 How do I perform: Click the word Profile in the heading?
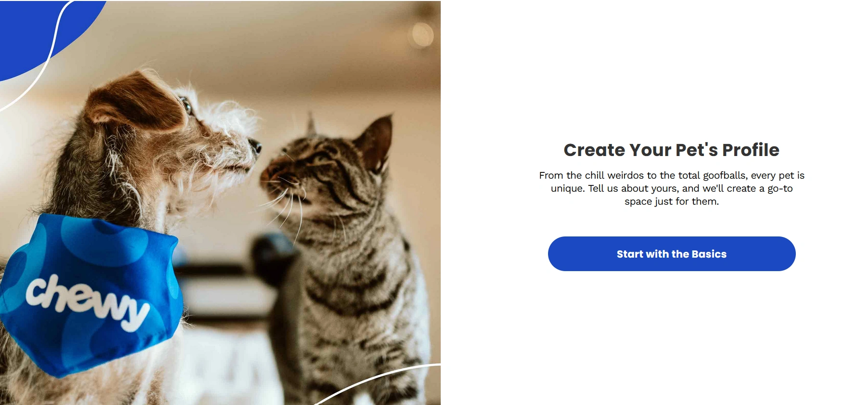tap(751, 150)
